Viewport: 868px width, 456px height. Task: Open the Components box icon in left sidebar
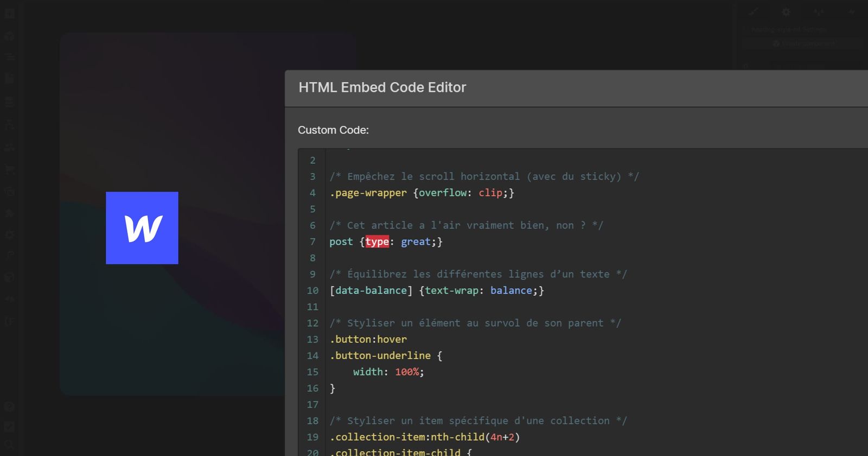[9, 36]
